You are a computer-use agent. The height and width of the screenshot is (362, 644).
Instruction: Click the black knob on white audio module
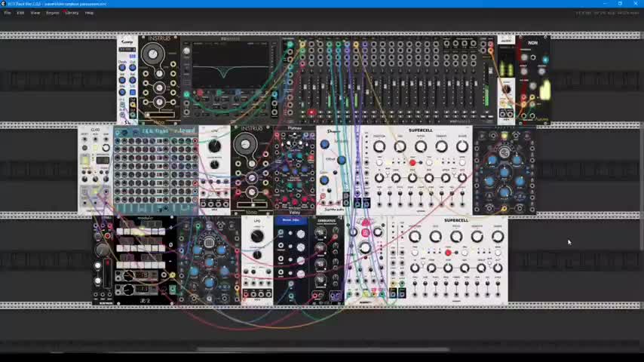click(507, 90)
